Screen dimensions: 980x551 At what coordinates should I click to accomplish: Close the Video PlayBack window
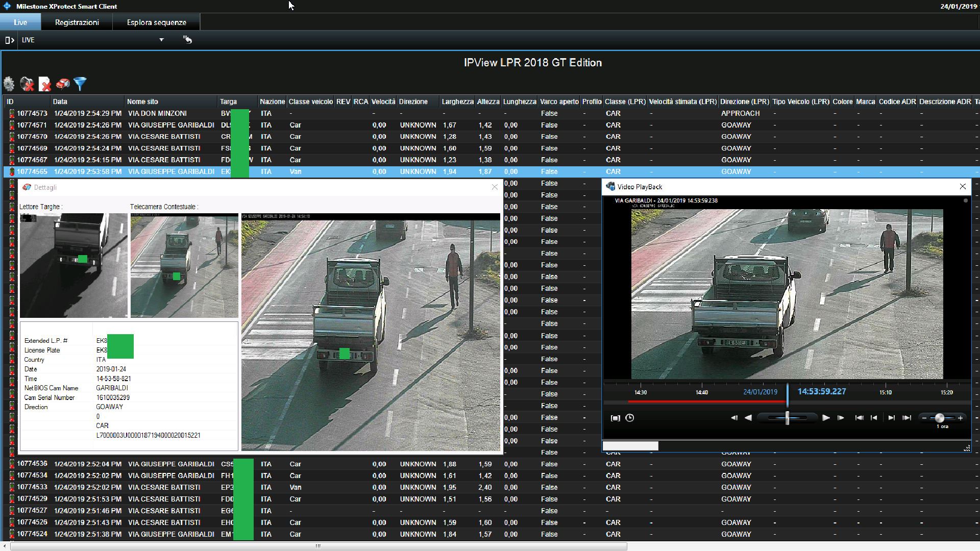click(x=963, y=187)
